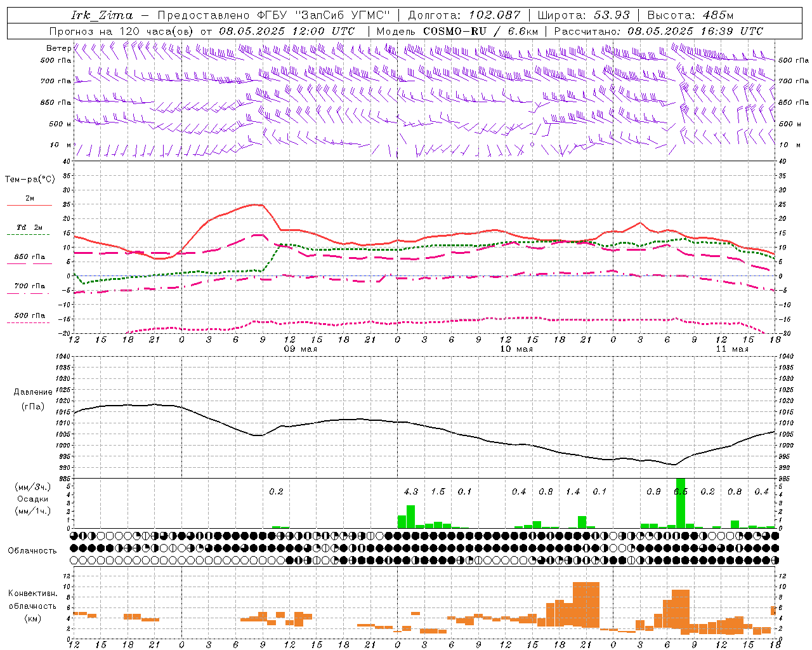Click the "(мм/3ч.)" unit label
812x650 pixels.
click(x=33, y=487)
